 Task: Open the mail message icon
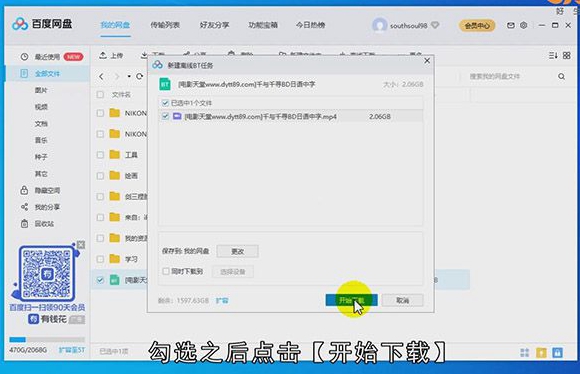point(510,26)
